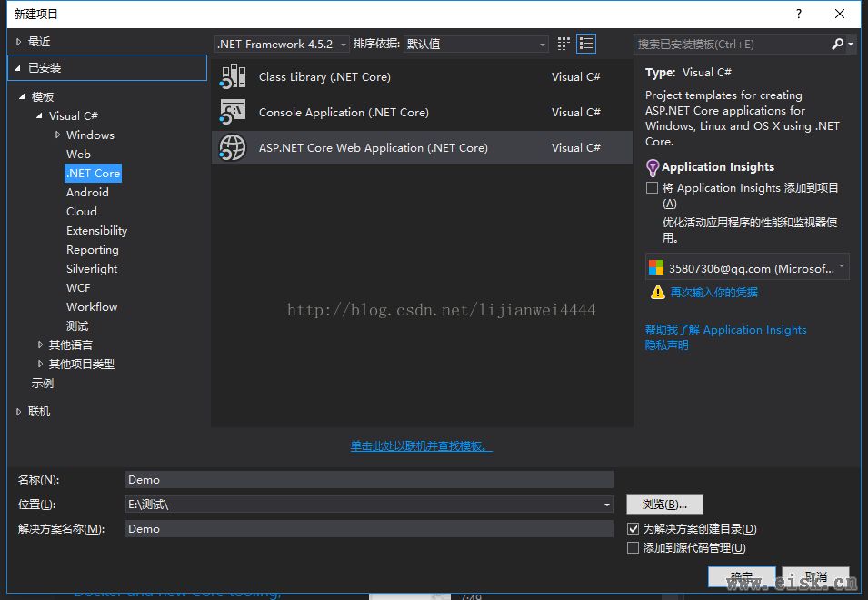Open the Microsoft account dropdown
The height and width of the screenshot is (600, 868).
point(842,266)
